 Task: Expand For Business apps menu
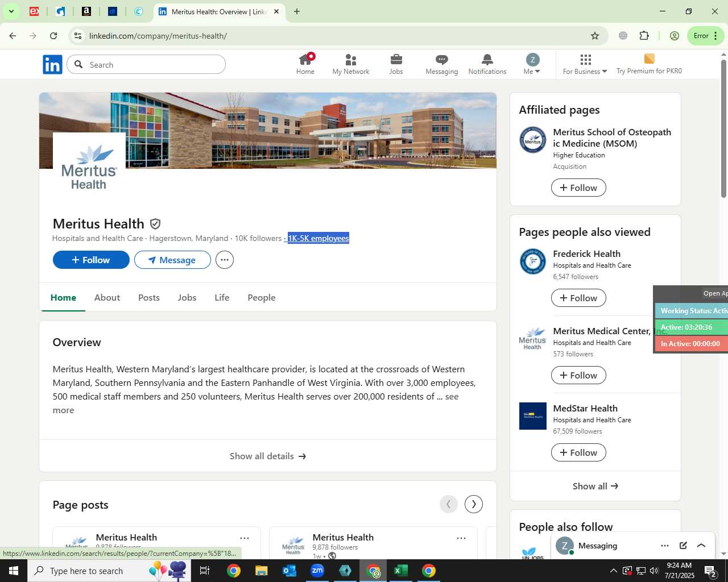(x=585, y=64)
